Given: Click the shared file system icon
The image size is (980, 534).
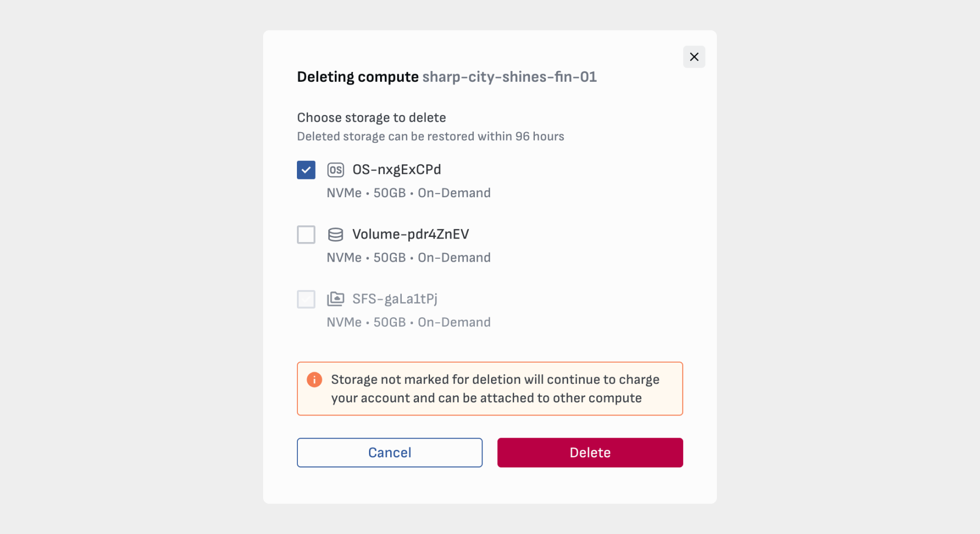Looking at the screenshot, I should [335, 299].
